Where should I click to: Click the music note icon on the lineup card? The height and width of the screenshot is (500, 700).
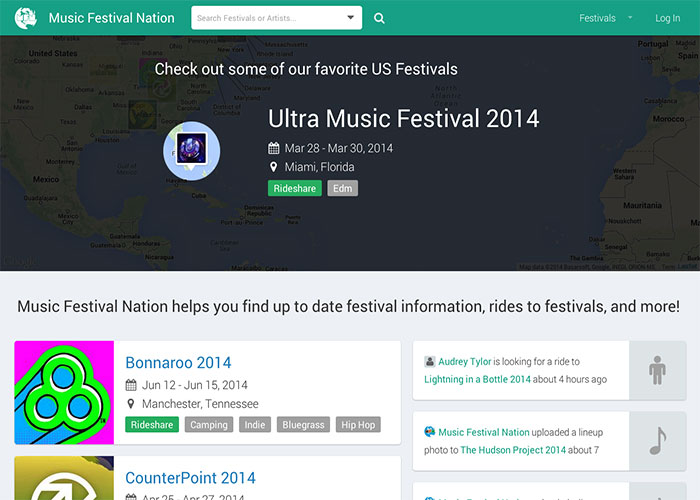[x=658, y=441]
